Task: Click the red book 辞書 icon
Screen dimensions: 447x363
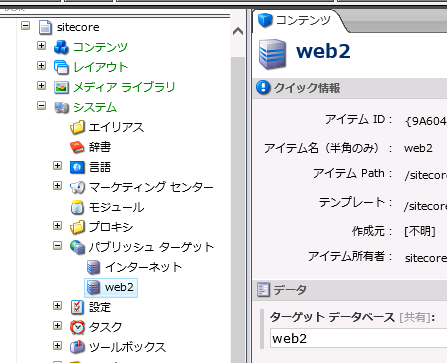Action: [77, 147]
